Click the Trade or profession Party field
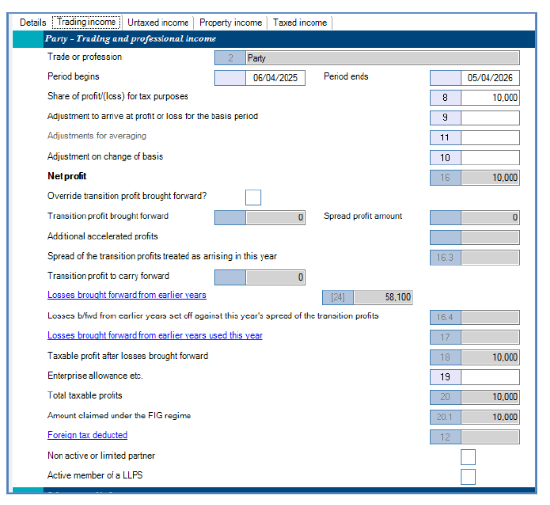The width and height of the screenshot is (550, 505). [382, 58]
